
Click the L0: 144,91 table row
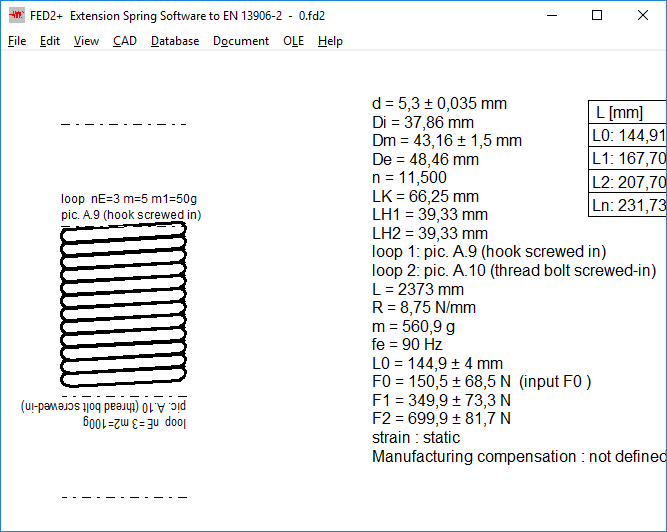(x=628, y=136)
